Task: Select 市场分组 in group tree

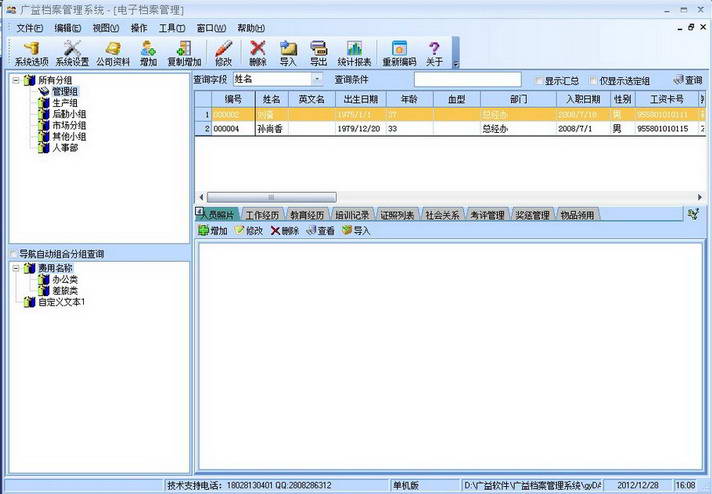Action: (69, 125)
